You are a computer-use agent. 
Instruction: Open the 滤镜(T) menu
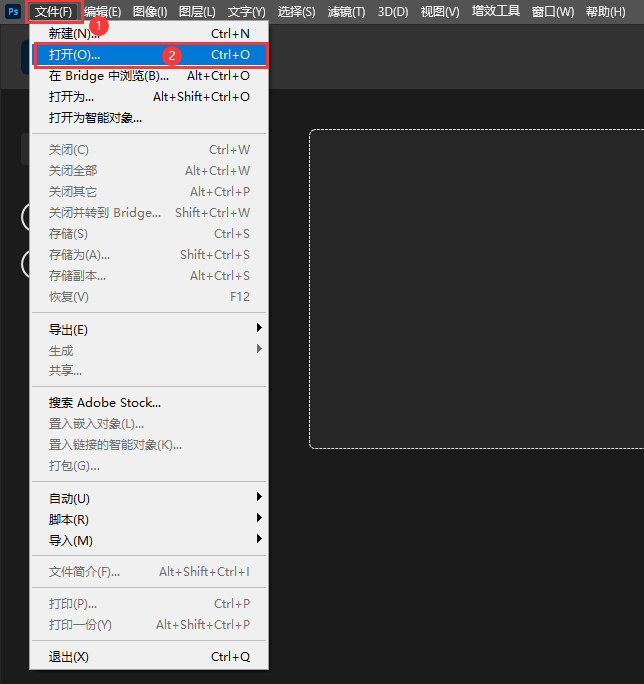(347, 12)
